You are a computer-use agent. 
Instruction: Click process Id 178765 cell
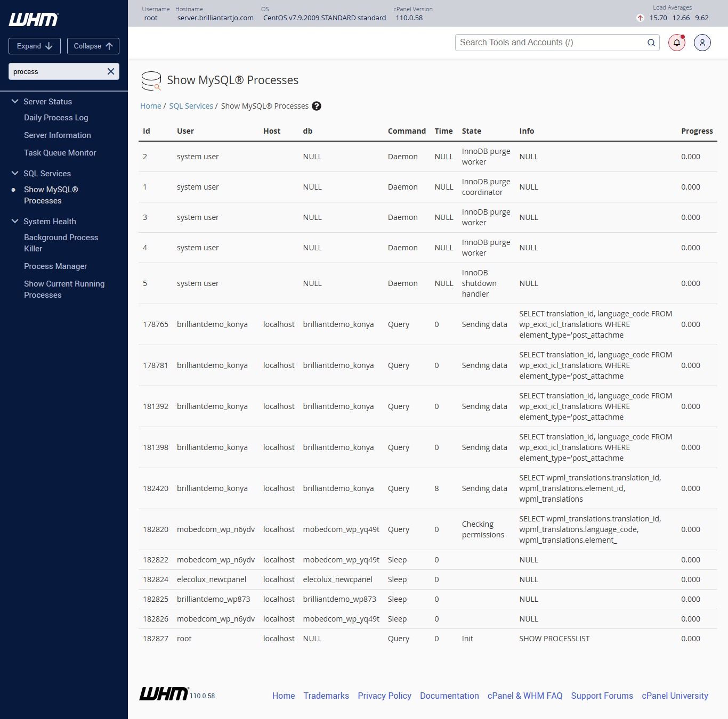[x=156, y=324]
